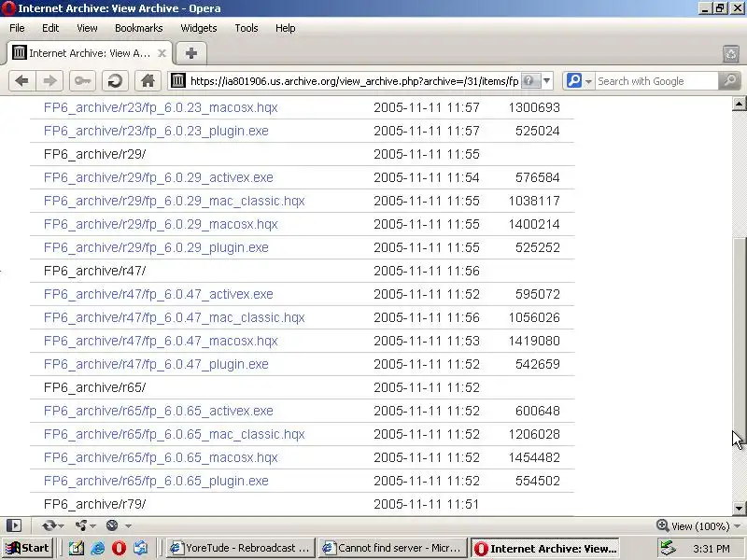
Task: Switch to Cannot find server taskbar window
Action: (393, 549)
